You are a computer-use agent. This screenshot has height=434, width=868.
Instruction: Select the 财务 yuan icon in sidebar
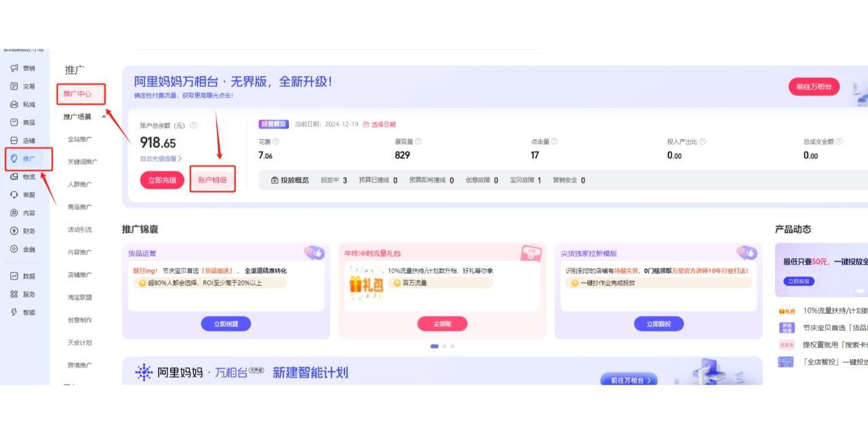point(14,231)
